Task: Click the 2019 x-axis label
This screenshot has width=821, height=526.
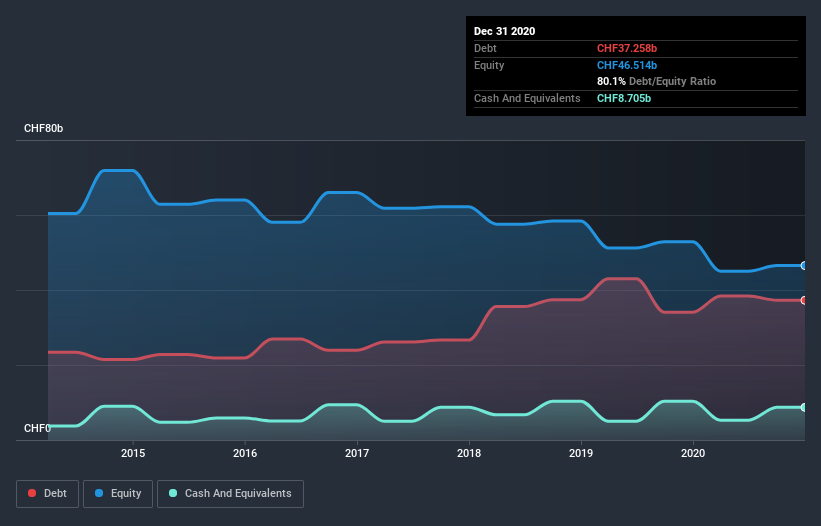Action: (581, 453)
